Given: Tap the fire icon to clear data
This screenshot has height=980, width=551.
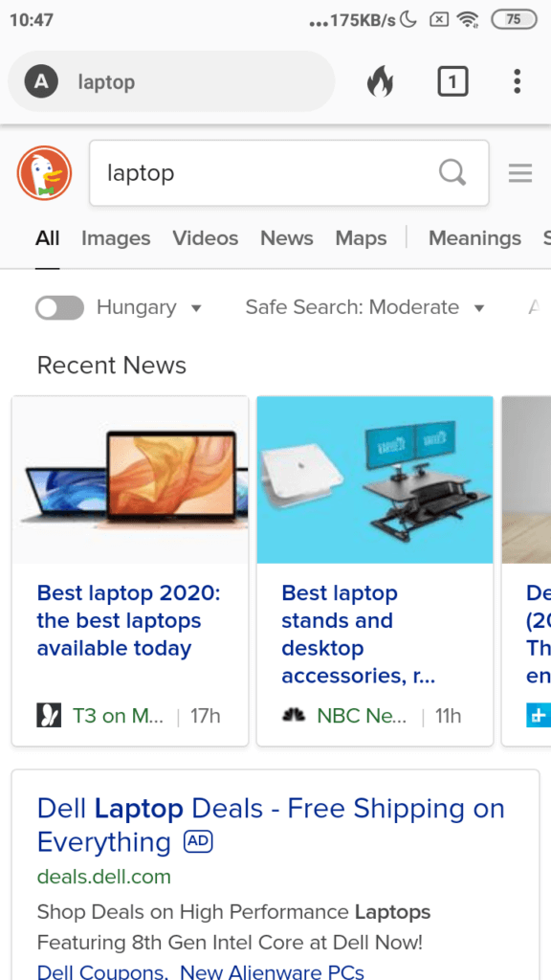Looking at the screenshot, I should point(381,82).
